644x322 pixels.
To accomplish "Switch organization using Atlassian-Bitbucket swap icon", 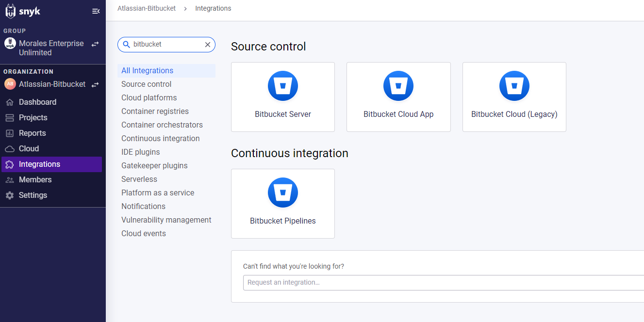I will [x=95, y=84].
